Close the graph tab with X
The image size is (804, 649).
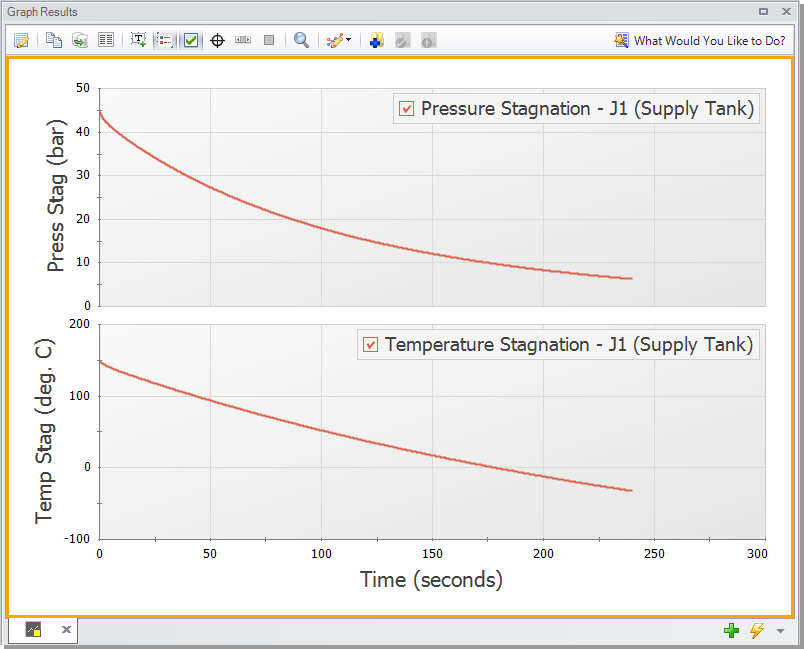(x=66, y=630)
